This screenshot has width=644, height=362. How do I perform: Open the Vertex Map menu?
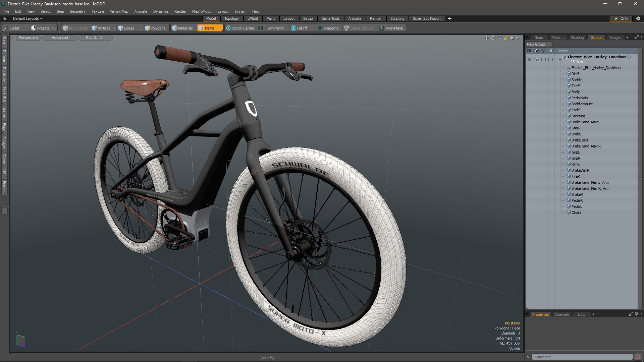click(119, 11)
